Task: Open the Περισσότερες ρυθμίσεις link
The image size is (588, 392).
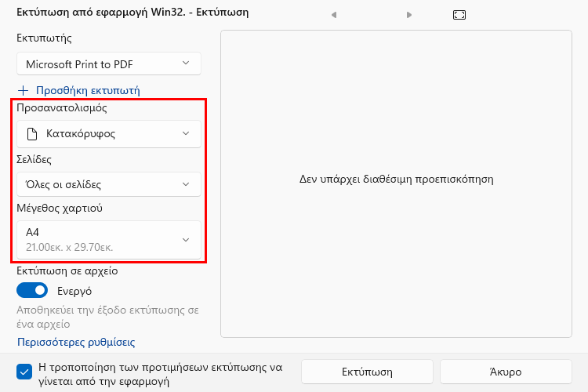Action: pos(76,342)
